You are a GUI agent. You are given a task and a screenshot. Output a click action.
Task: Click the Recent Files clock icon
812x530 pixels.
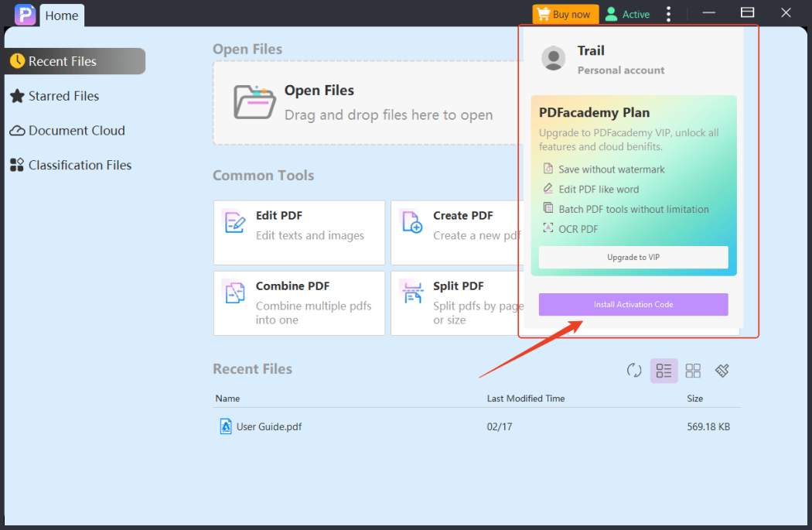(17, 61)
